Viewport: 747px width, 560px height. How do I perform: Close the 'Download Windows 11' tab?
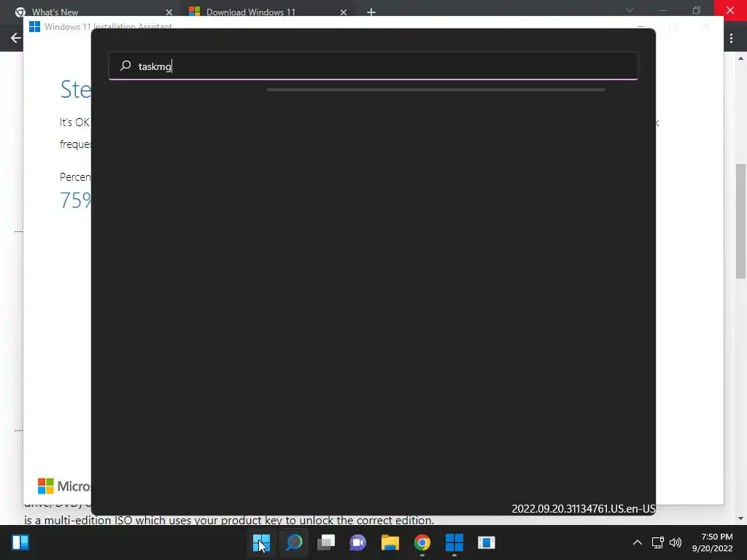[344, 12]
